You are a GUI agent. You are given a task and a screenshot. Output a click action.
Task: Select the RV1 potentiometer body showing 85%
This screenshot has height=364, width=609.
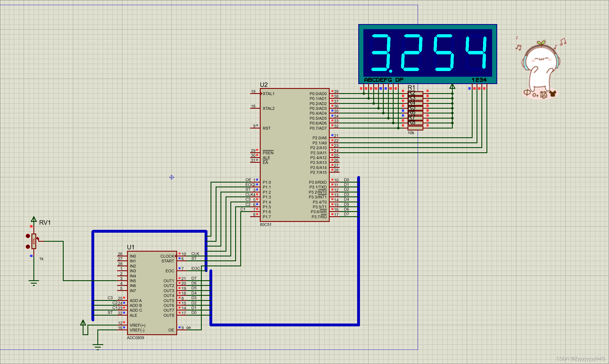pos(34,241)
